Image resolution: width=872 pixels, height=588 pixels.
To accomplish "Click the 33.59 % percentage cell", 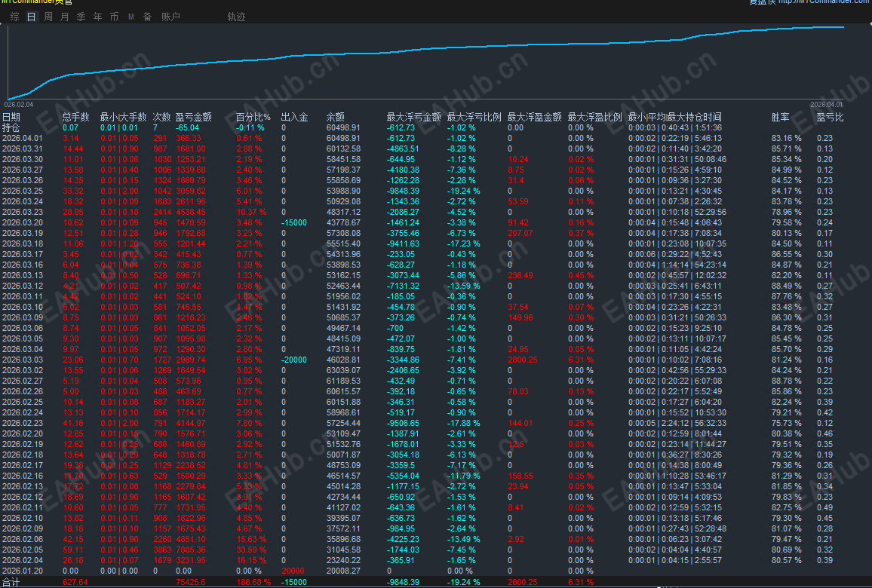I will point(251,550).
